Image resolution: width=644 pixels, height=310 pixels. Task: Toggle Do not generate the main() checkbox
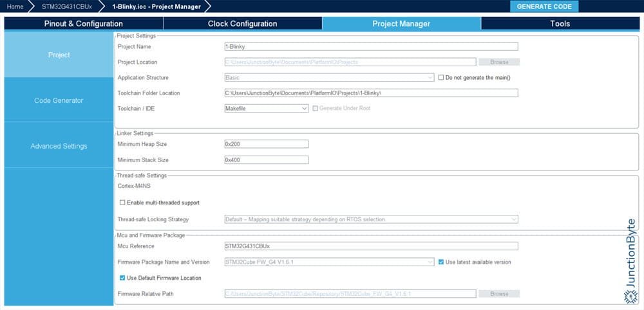[x=441, y=77]
